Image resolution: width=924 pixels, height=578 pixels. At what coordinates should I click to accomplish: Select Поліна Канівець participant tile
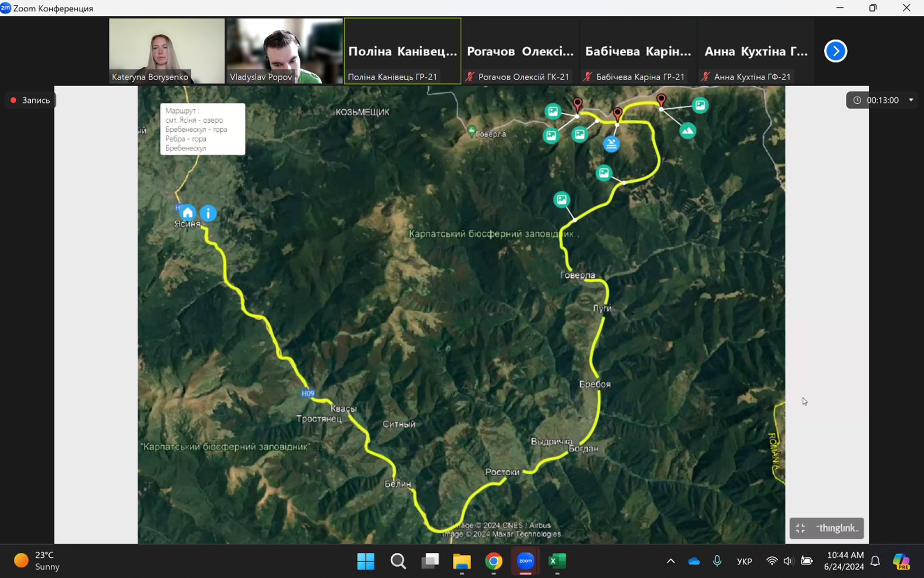(x=402, y=51)
